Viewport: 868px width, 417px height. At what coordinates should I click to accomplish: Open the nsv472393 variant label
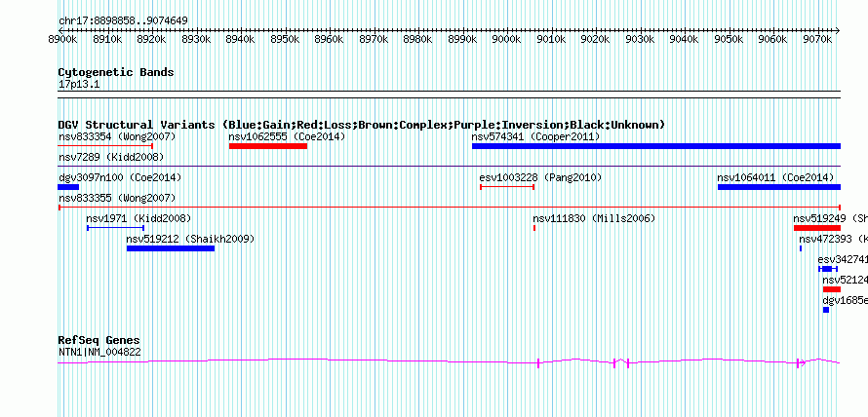833,239
